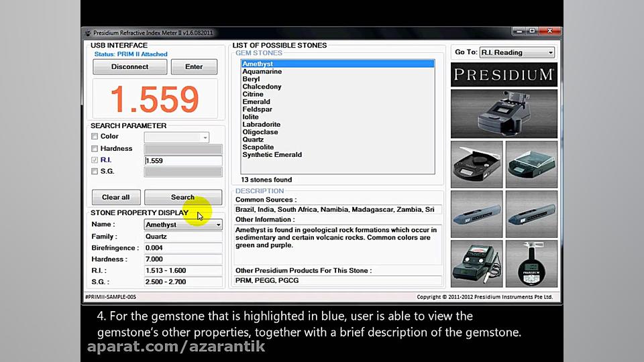Select Emerald in the gem stones list

tap(337, 102)
